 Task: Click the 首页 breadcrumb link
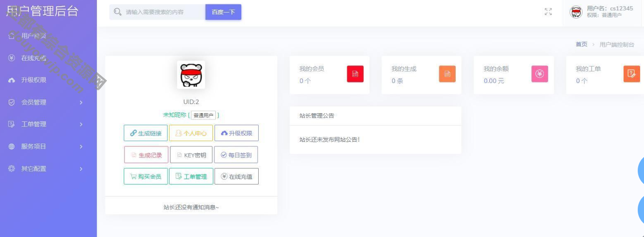581,44
